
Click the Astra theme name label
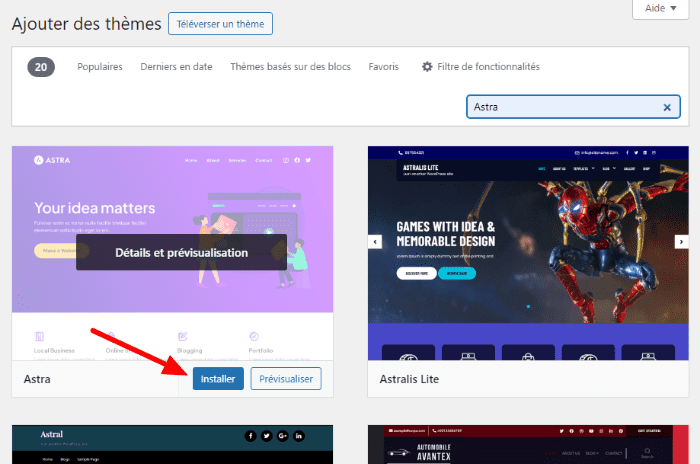pos(37,379)
